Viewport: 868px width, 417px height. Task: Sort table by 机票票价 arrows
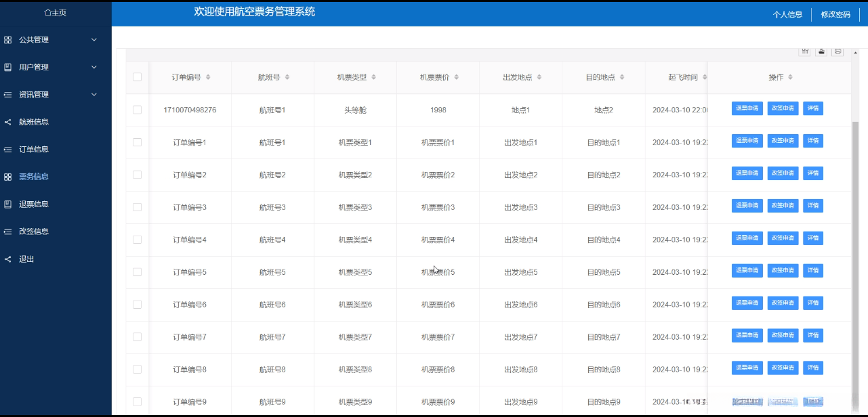click(456, 77)
